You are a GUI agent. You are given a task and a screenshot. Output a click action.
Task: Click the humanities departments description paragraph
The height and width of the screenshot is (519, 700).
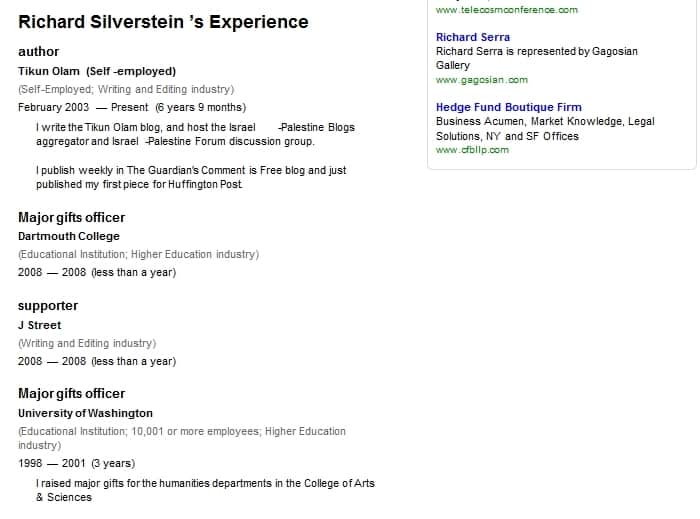tap(205, 490)
